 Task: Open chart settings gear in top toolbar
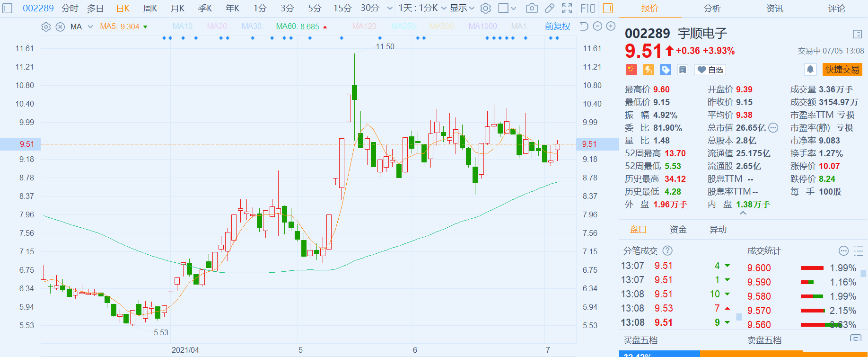(x=485, y=8)
